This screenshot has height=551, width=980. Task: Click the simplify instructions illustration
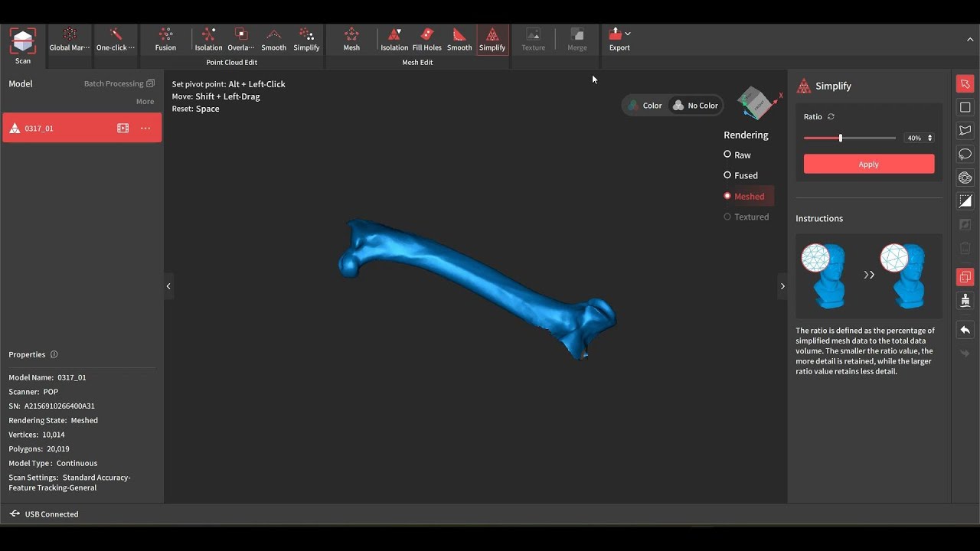(869, 276)
